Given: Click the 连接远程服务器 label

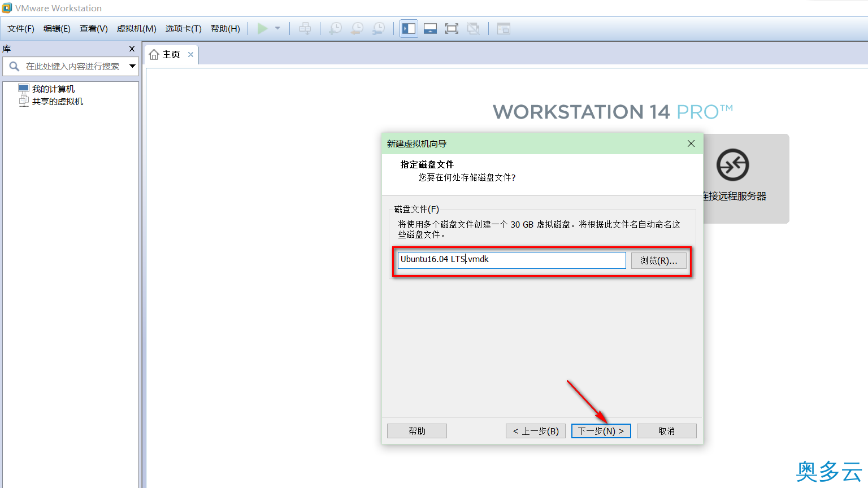Looking at the screenshot, I should coord(735,196).
